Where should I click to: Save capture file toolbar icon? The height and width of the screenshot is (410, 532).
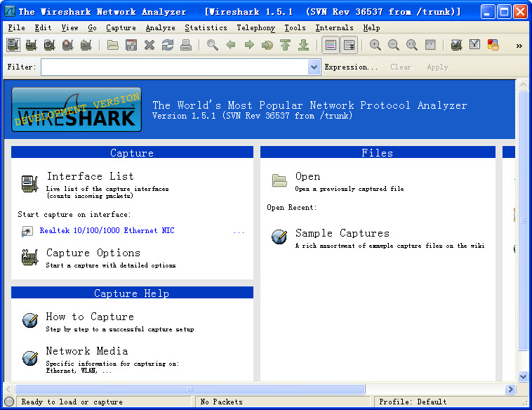coord(131,45)
